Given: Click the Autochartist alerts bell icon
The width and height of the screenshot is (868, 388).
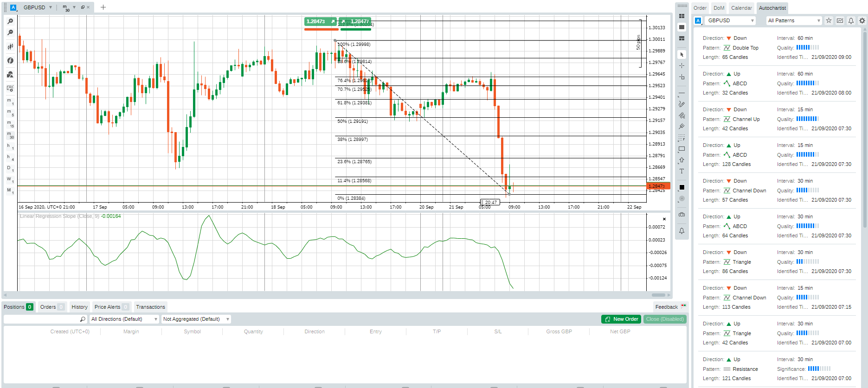Looking at the screenshot, I should [x=851, y=20].
